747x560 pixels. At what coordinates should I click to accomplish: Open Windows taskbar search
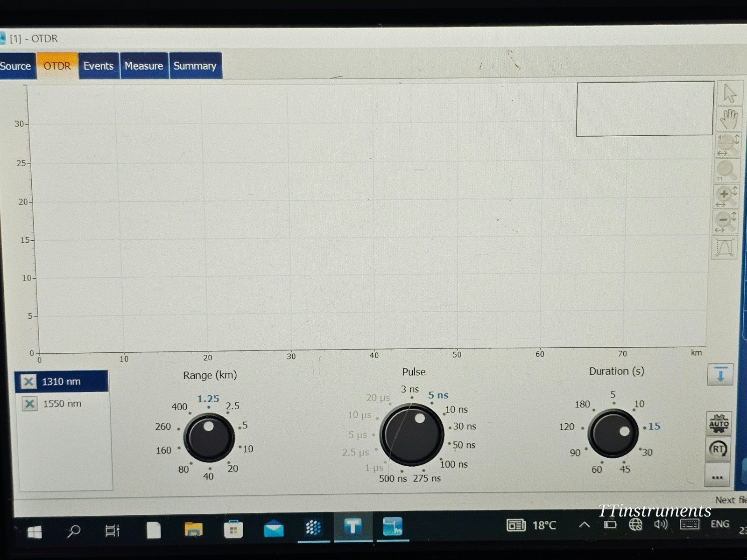click(x=73, y=531)
